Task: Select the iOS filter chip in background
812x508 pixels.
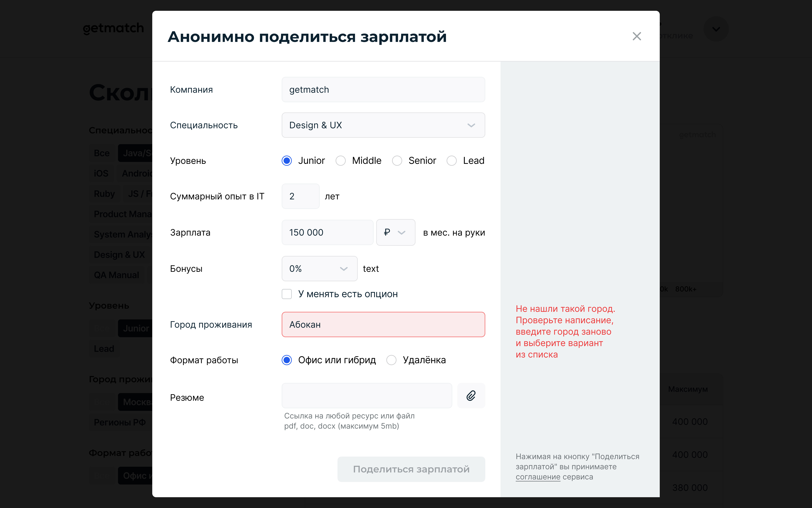Action: [101, 173]
